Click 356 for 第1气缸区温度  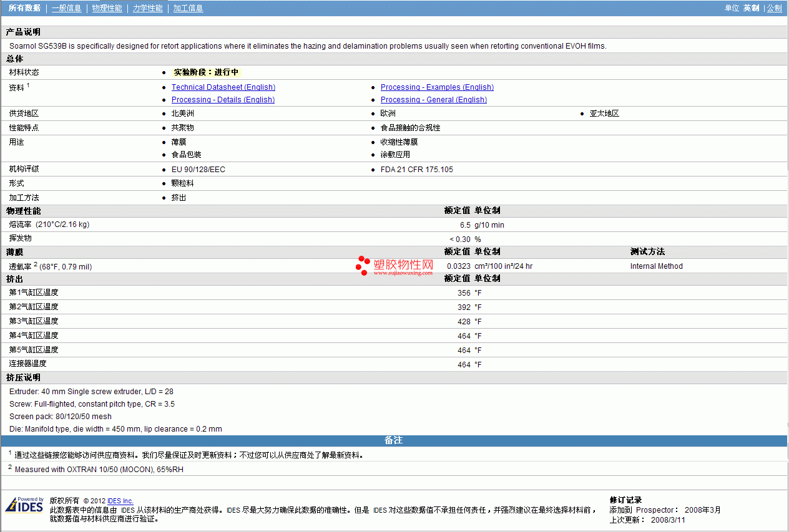click(x=464, y=293)
